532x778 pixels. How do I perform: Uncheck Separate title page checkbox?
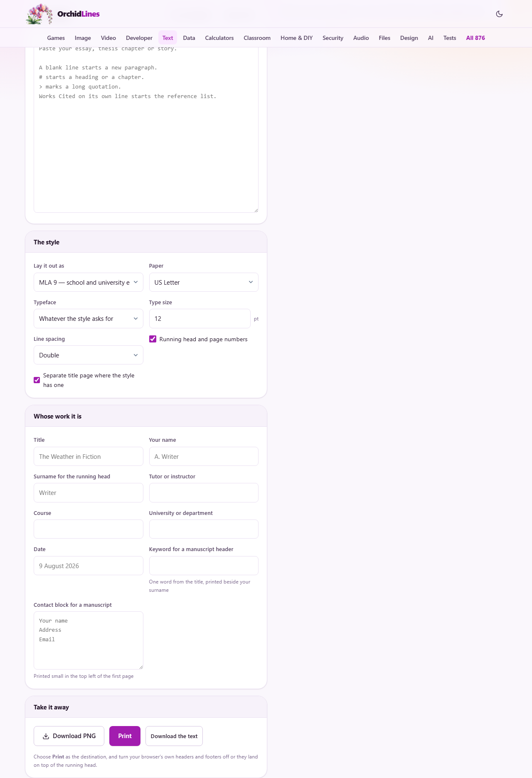click(37, 380)
